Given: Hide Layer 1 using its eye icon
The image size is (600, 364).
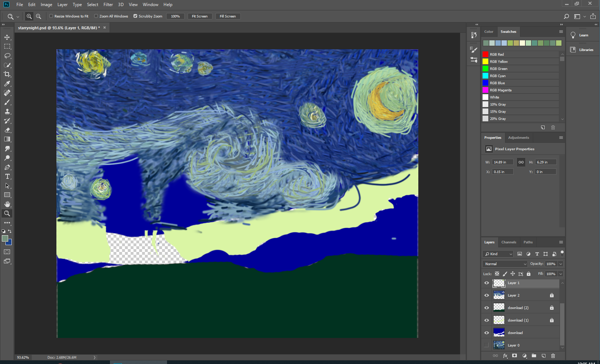Looking at the screenshot, I should pos(486,283).
